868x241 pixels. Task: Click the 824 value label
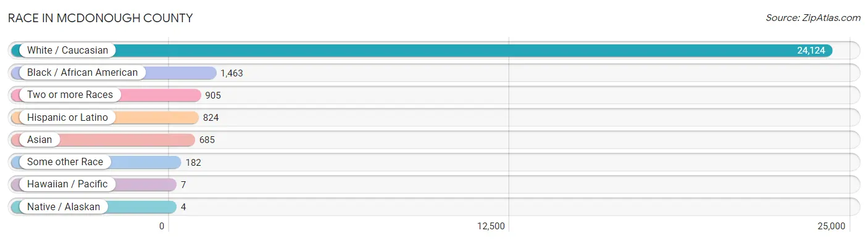[x=211, y=118]
